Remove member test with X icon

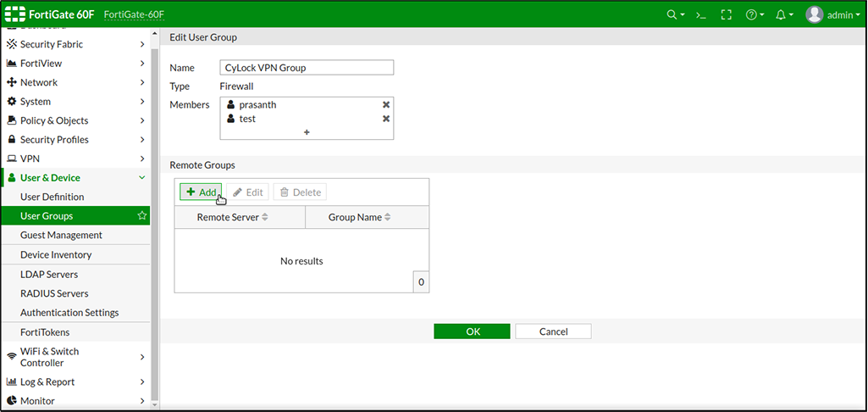pos(386,119)
